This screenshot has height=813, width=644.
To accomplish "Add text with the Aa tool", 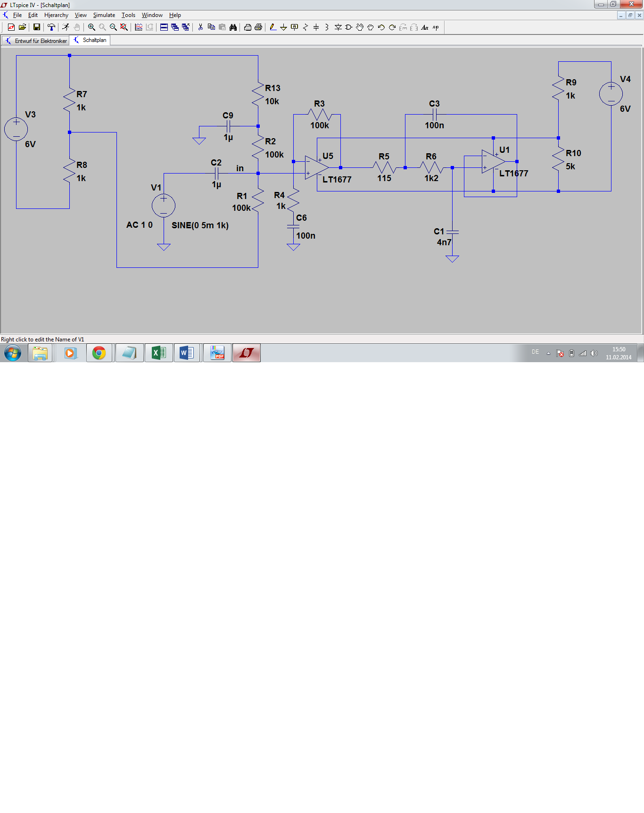I will [x=425, y=27].
